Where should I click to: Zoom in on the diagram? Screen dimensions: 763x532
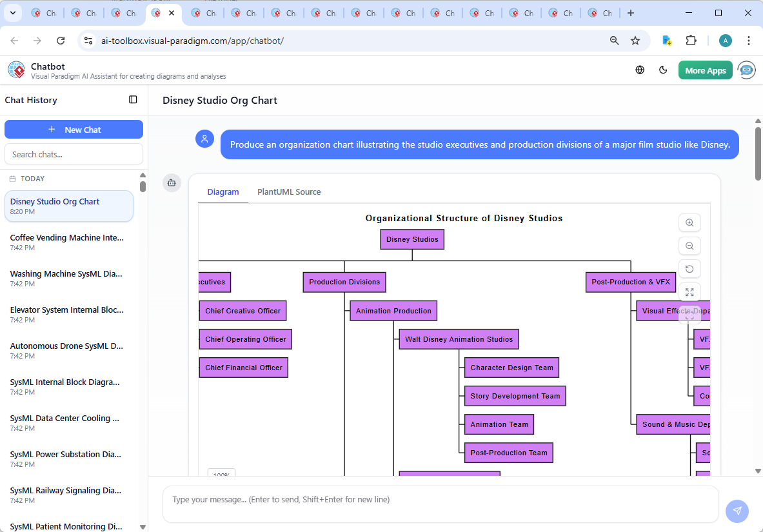point(689,223)
